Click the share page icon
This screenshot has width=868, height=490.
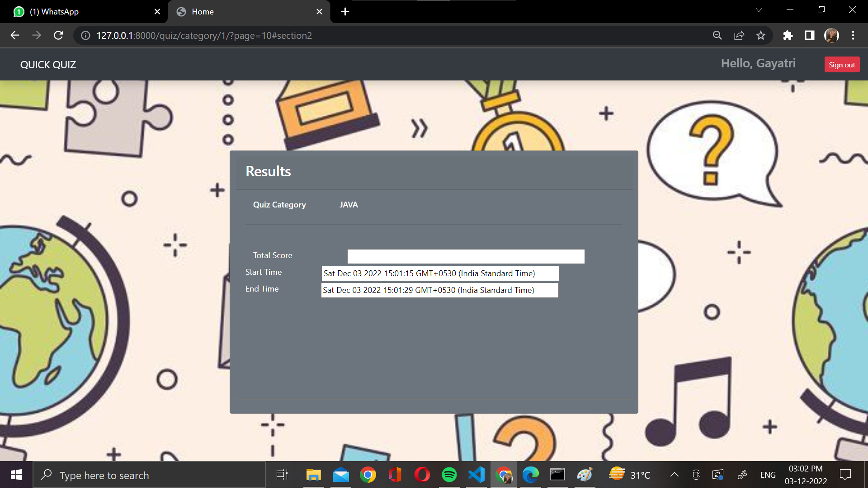point(739,35)
